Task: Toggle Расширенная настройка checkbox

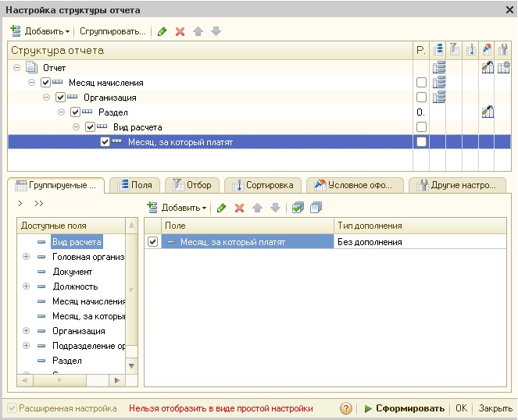Action: [13, 408]
